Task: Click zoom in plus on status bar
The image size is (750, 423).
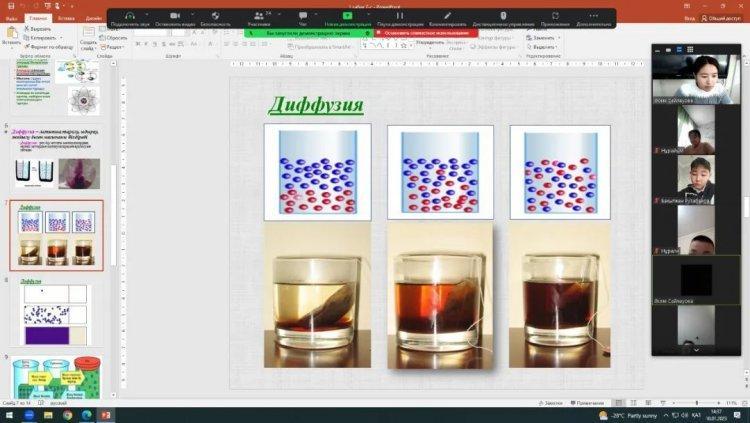Action: [x=720, y=403]
